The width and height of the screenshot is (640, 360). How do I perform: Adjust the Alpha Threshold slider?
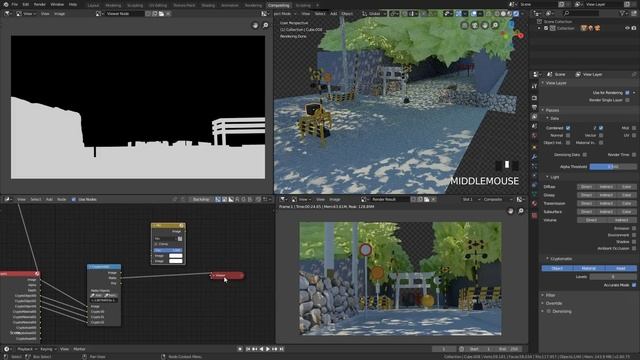613,167
